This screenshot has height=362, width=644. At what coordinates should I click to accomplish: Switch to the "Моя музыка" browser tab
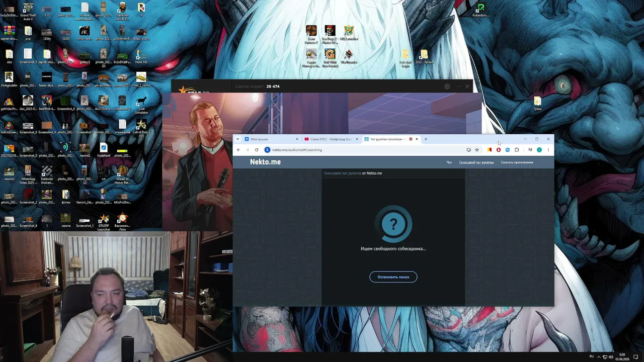pos(271,139)
